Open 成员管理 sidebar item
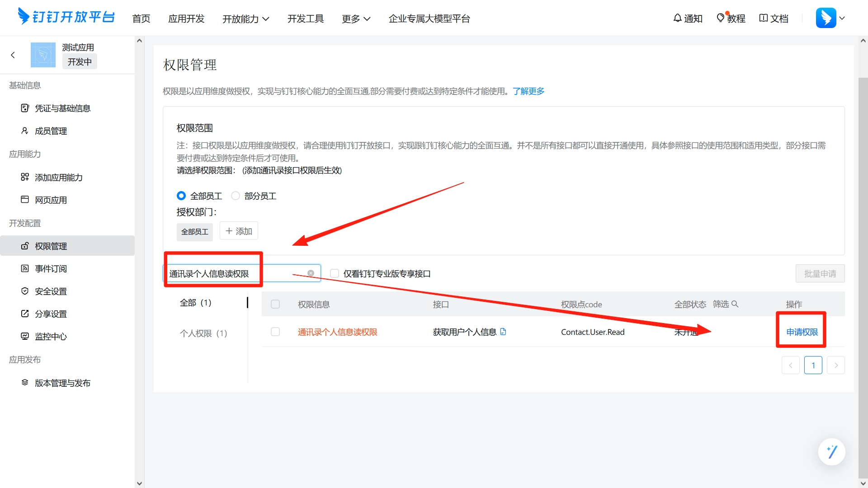Screen dimensions: 868x488 click(51, 131)
